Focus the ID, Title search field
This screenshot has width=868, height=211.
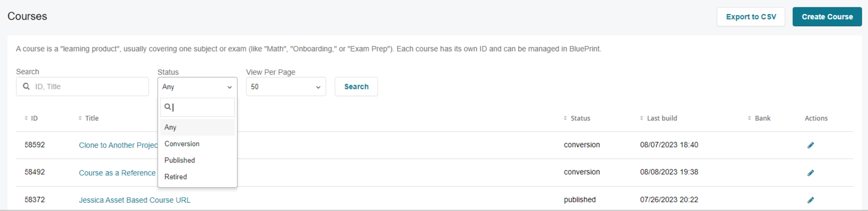pos(82,87)
